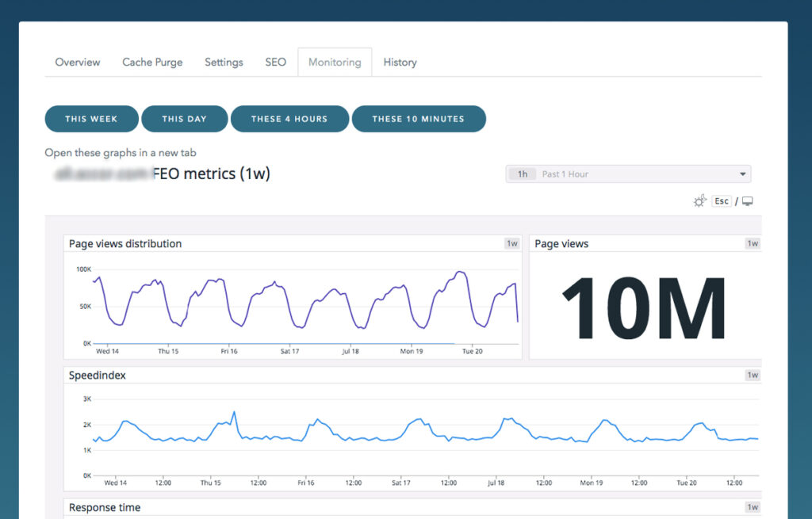812x519 pixels.
Task: Open the dashboard settings gear icon
Action: pyautogui.click(x=699, y=200)
